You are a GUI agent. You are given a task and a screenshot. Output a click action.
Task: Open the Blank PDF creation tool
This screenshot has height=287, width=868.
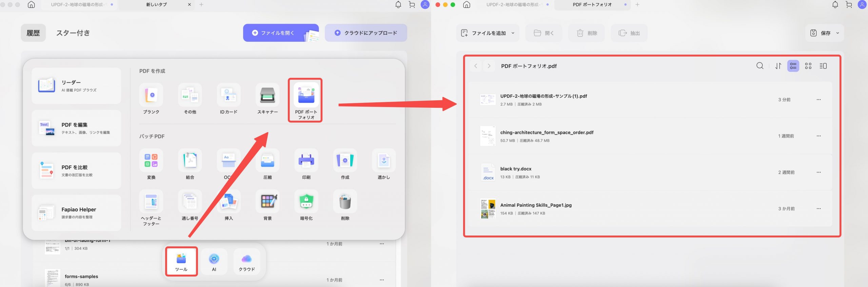(x=151, y=95)
